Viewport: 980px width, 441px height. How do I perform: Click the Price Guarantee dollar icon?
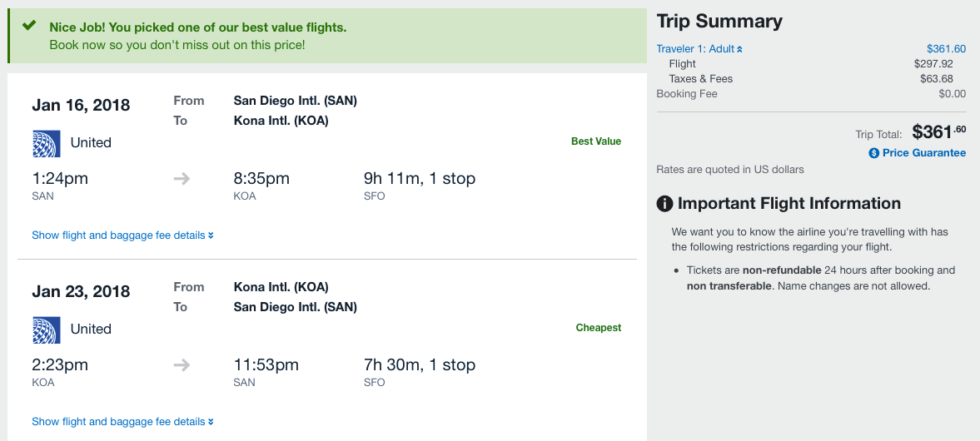[873, 153]
